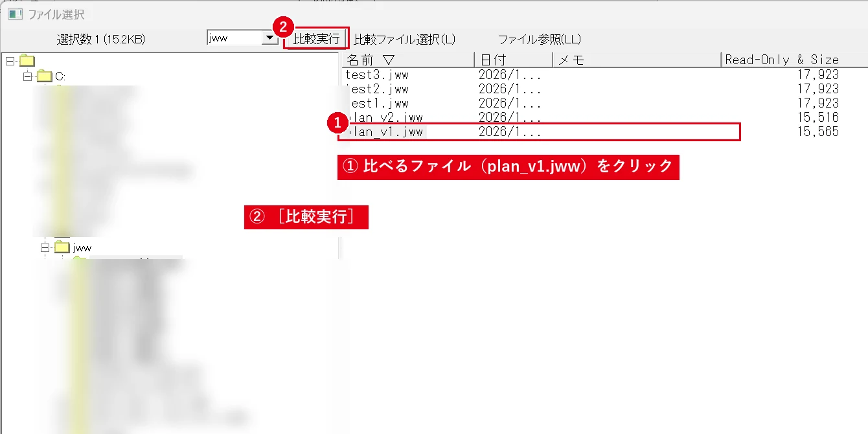Click ファイル参照(LL)
The image size is (868, 434).
coord(539,39)
